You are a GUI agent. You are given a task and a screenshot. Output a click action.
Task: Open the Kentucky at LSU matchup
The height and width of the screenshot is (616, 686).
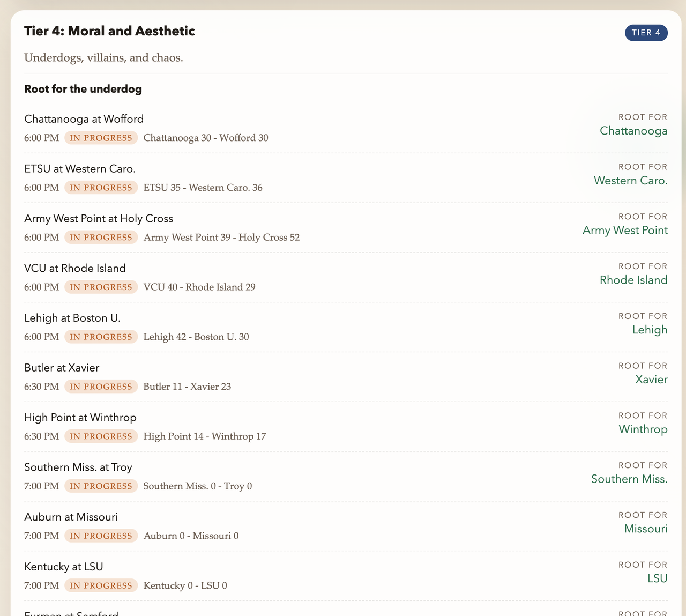[x=64, y=568]
